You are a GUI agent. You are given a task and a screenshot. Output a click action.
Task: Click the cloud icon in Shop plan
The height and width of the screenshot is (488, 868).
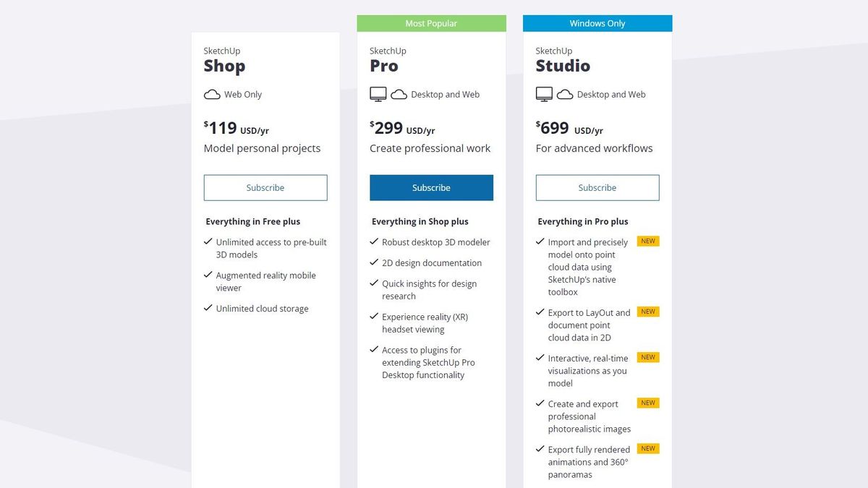(x=212, y=95)
